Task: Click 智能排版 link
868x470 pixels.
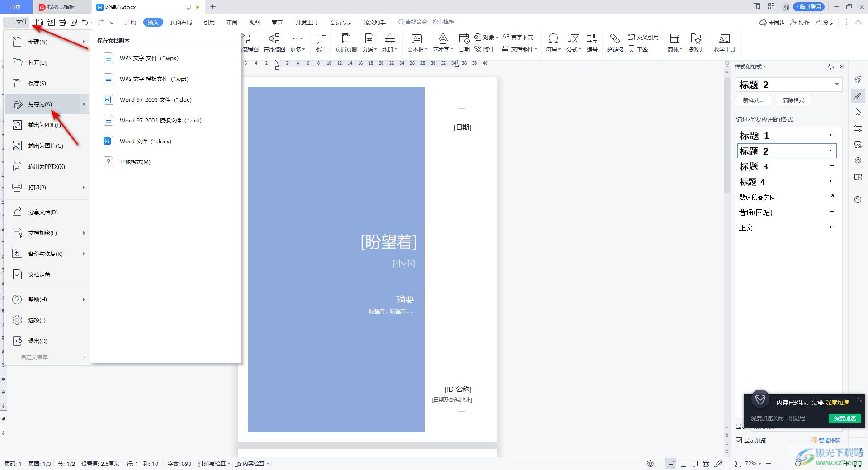Action: [x=826, y=440]
